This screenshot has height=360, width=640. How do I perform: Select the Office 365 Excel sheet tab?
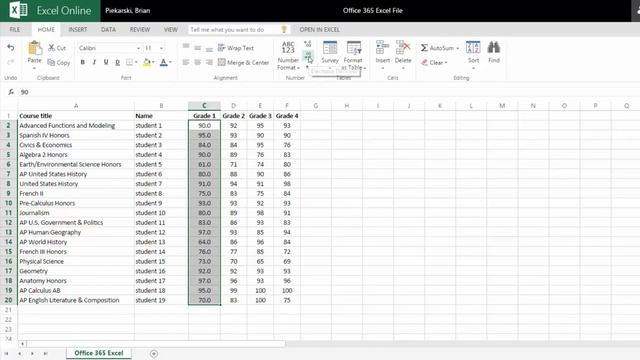(99, 353)
